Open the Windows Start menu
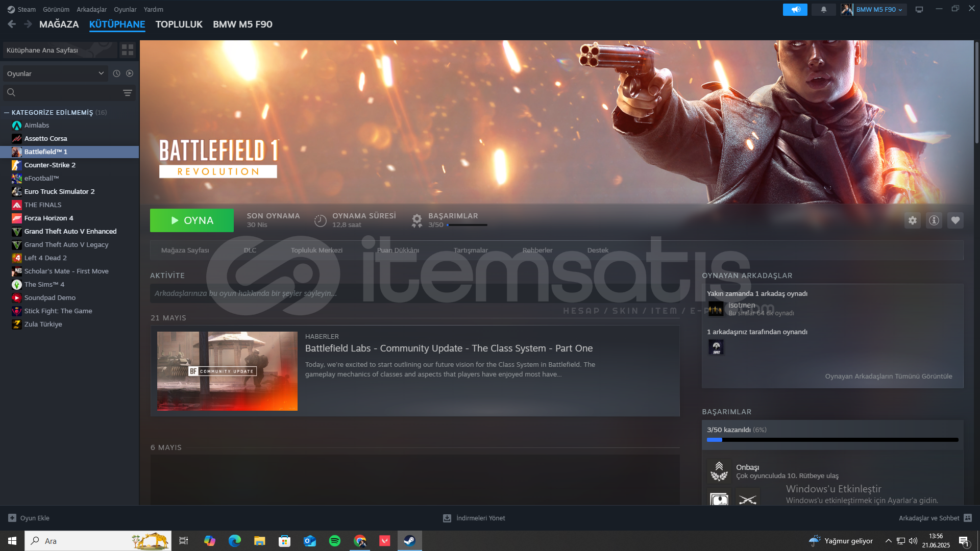 pyautogui.click(x=12, y=541)
